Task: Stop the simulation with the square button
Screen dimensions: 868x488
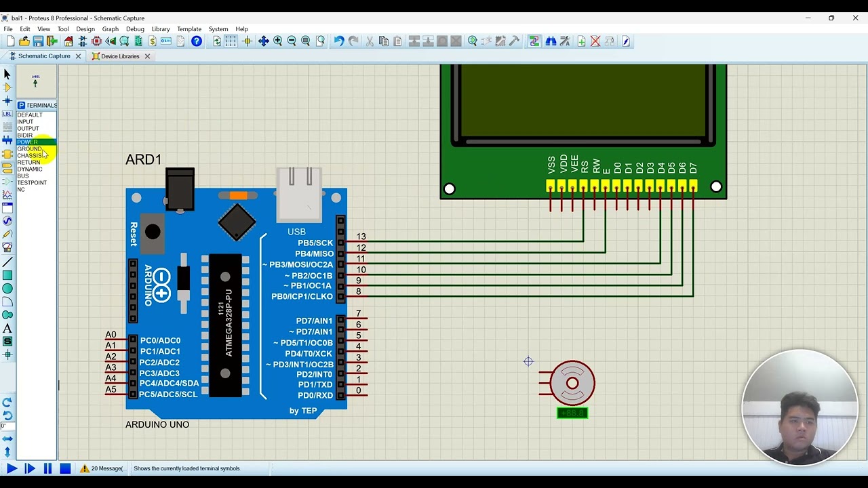Action: [x=65, y=468]
